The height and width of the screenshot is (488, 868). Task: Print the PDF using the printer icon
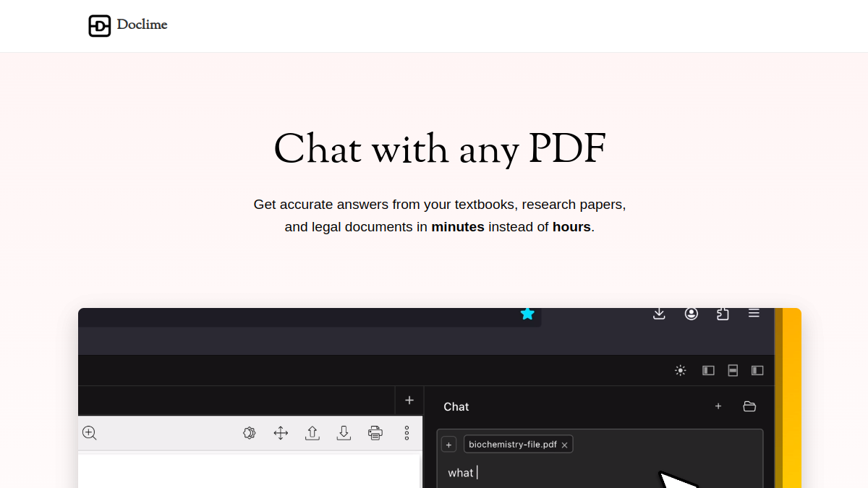pyautogui.click(x=375, y=433)
